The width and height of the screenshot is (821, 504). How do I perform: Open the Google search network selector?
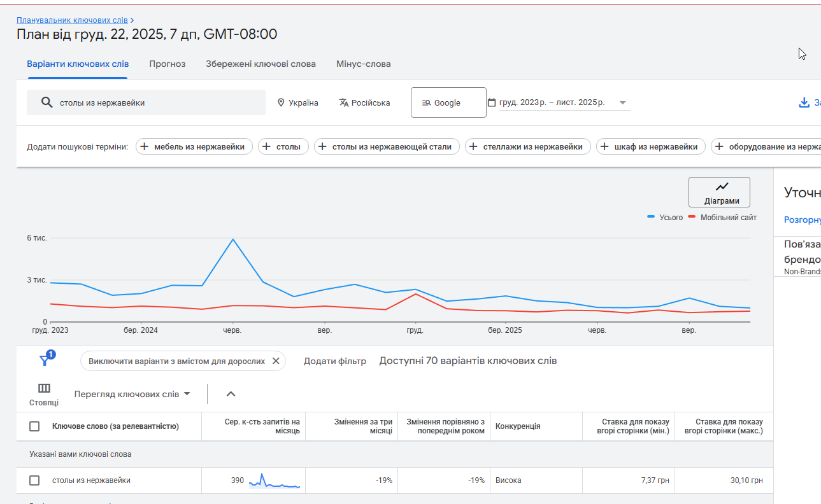coord(448,102)
